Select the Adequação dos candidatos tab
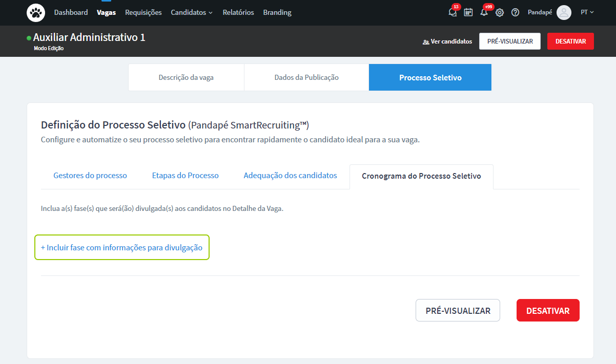 coord(290,176)
